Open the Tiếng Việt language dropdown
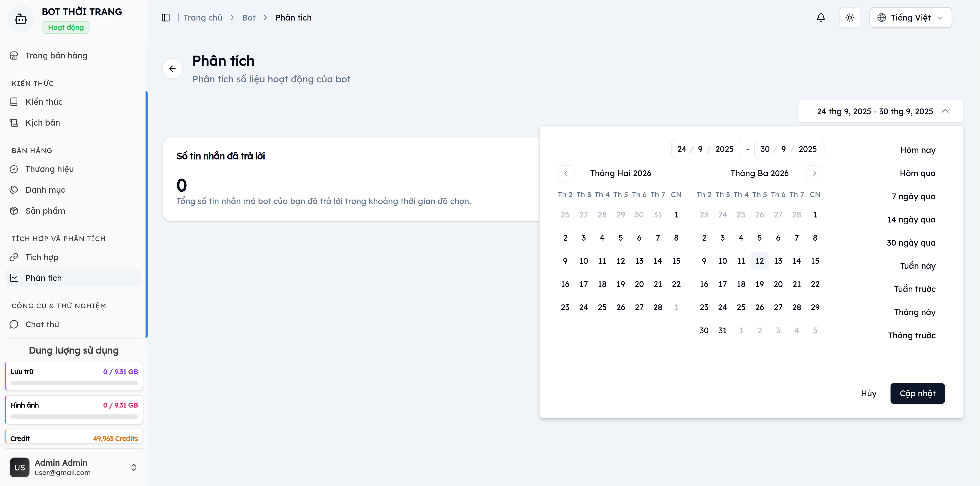 coord(910,17)
